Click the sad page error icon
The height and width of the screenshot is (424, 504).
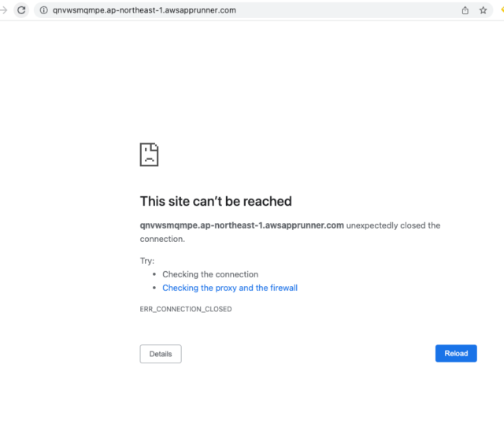pos(149,154)
